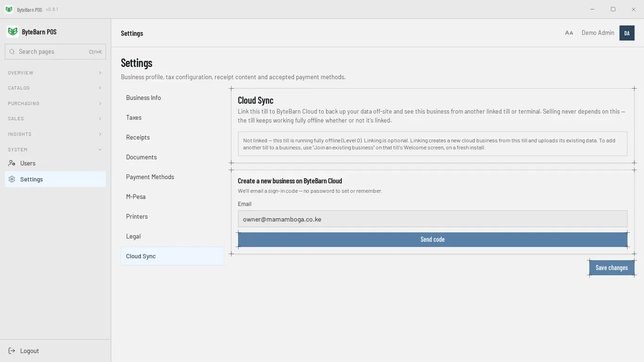Click the search magnifier icon in the sidebar

click(12, 52)
